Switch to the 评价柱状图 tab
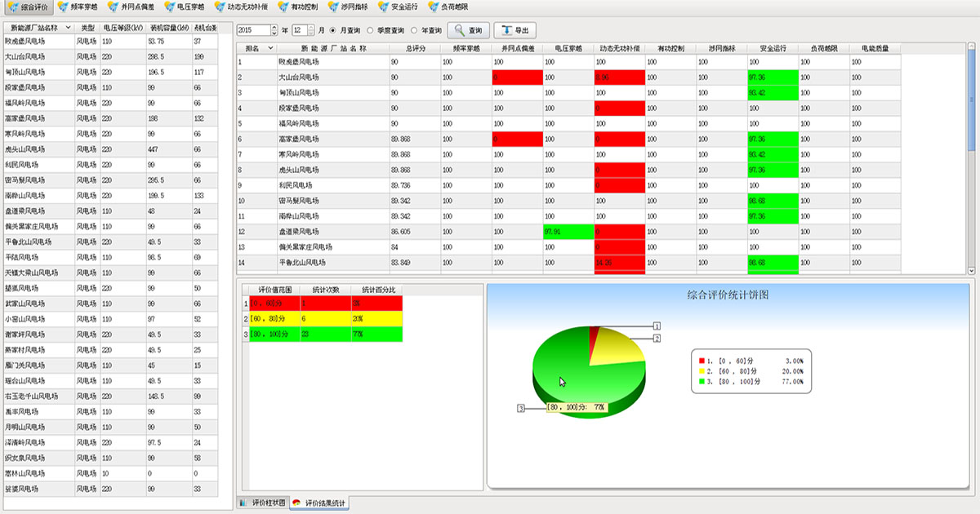The height and width of the screenshot is (514, 980). click(262, 503)
